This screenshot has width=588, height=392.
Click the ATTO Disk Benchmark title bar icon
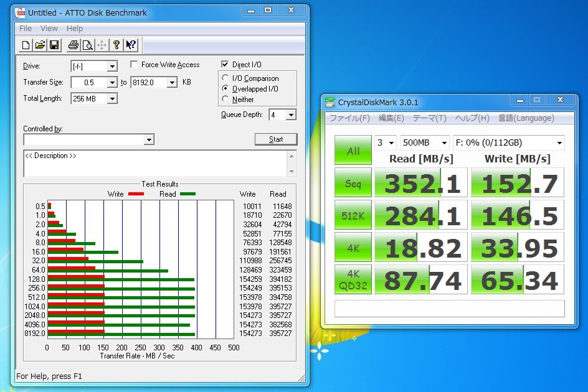(20, 13)
